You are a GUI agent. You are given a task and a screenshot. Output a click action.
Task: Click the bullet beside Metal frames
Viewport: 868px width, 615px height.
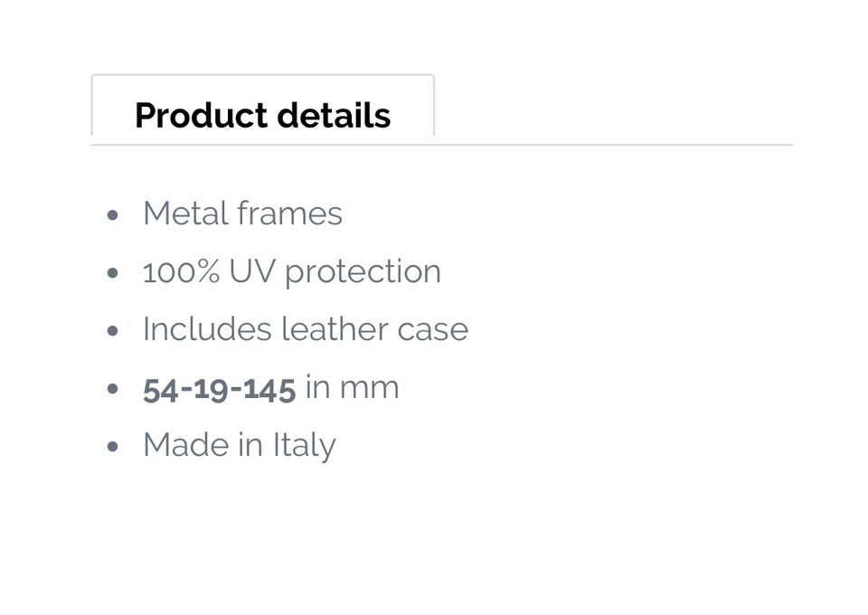(112, 216)
